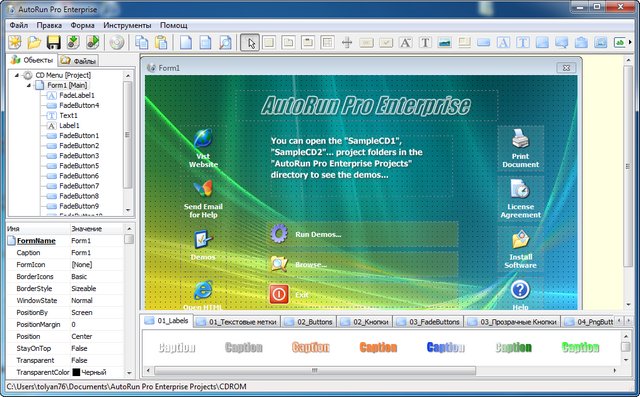Open the Файл menu

[18, 25]
